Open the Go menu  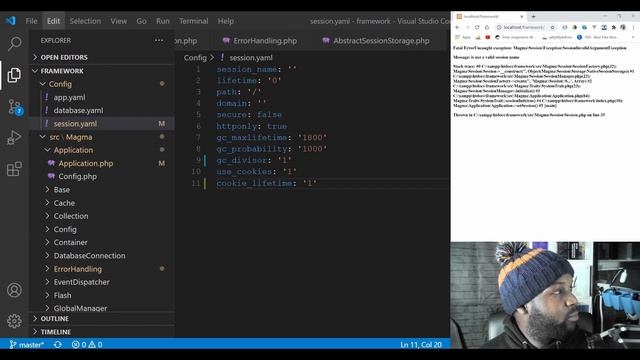[x=141, y=21]
